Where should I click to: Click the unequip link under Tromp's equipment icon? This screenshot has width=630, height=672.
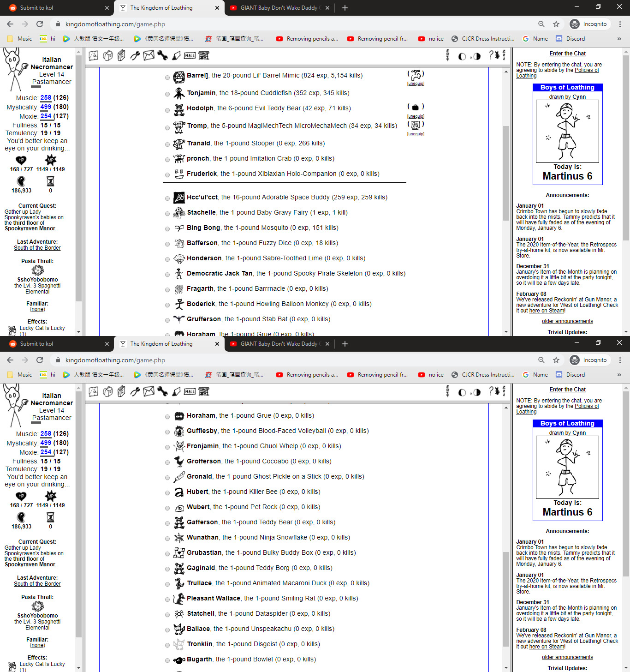coord(416,134)
